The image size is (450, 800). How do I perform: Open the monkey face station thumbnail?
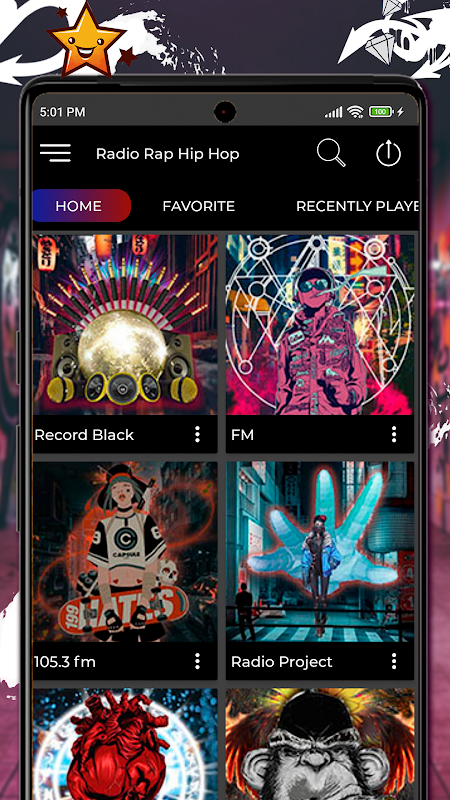point(320,744)
